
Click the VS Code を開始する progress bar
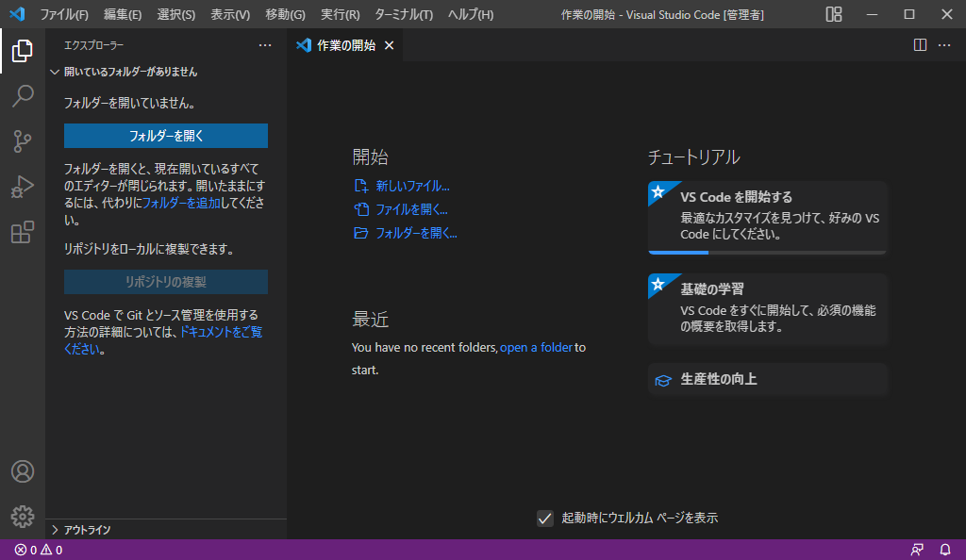(x=767, y=253)
